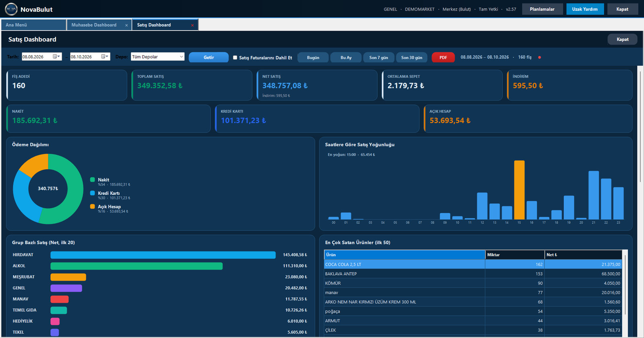Open calendar for end date 08.10.2026
Viewport: 644px width, 338px height.
click(x=105, y=57)
